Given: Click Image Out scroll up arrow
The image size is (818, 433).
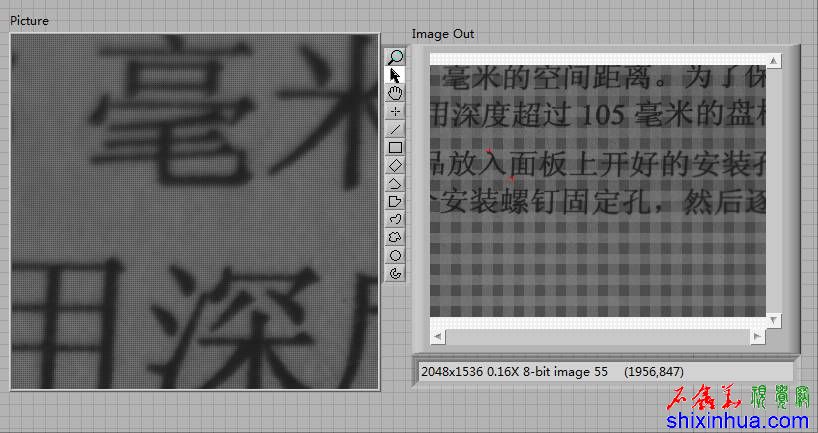Looking at the screenshot, I should coord(773,61).
